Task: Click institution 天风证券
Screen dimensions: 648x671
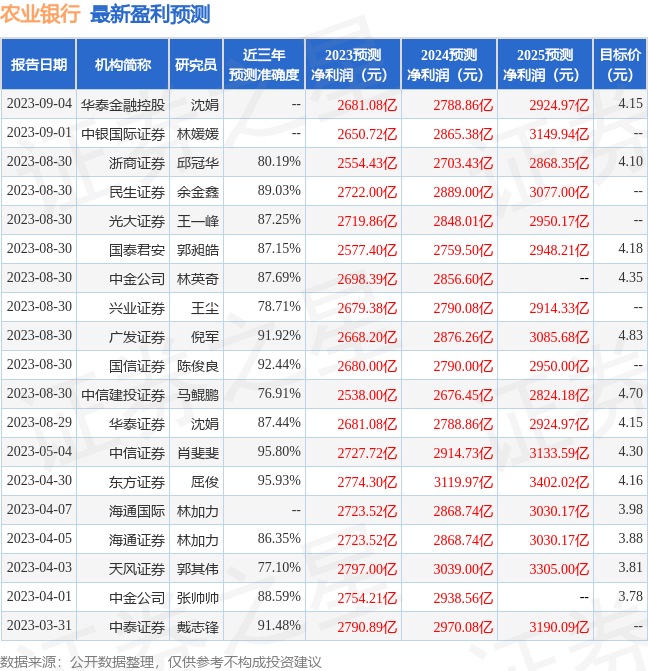Action: coord(137,569)
